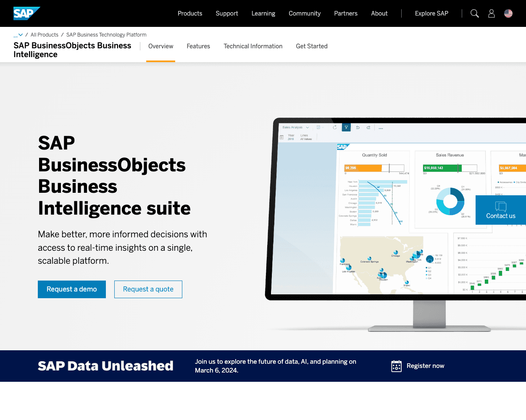Click the calendar icon beside Register now

(396, 366)
